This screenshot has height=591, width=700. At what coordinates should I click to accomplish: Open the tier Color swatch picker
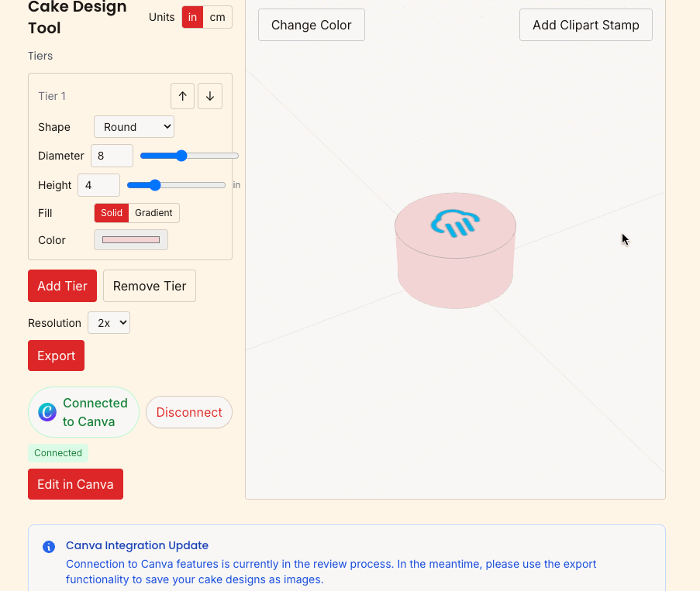[x=131, y=240]
